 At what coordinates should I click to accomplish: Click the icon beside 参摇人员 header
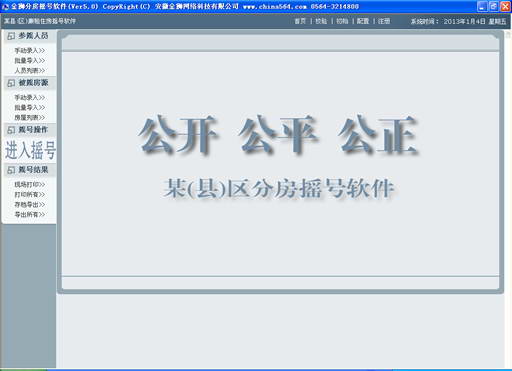pos(11,36)
